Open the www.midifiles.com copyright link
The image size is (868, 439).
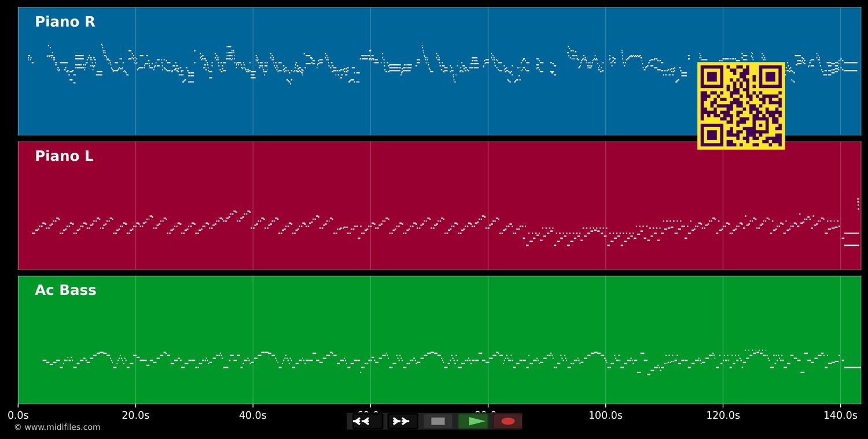[57, 427]
